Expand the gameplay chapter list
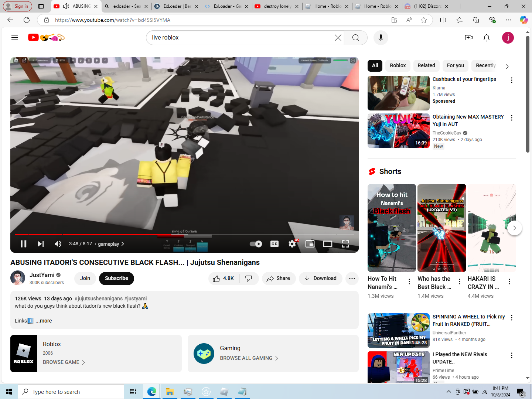Image resolution: width=532 pixels, height=399 pixels. [x=111, y=244]
